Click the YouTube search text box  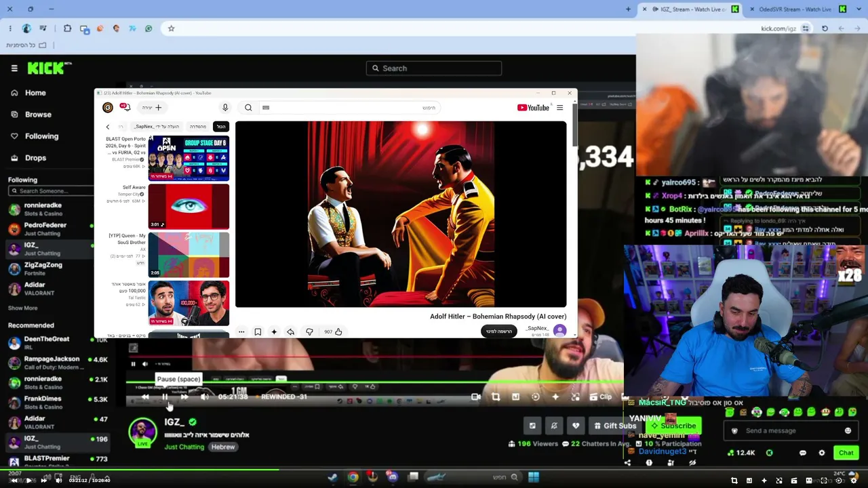click(349, 108)
